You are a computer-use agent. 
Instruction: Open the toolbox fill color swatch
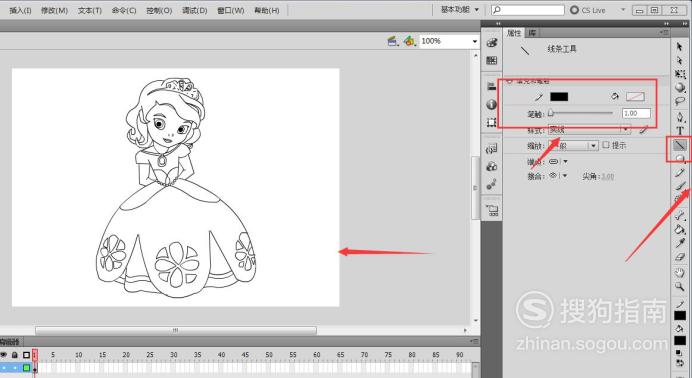click(680, 341)
